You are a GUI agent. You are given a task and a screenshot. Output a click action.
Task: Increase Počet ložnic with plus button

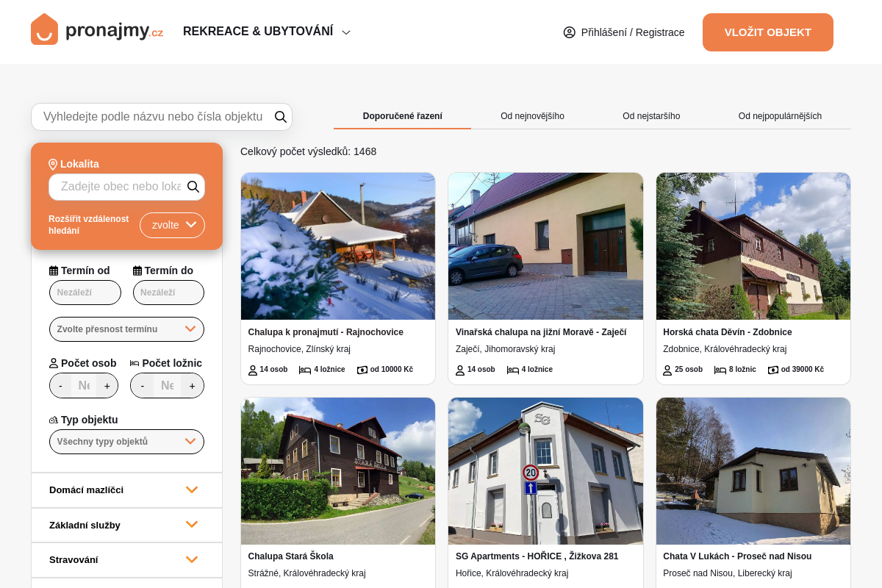coord(193,386)
